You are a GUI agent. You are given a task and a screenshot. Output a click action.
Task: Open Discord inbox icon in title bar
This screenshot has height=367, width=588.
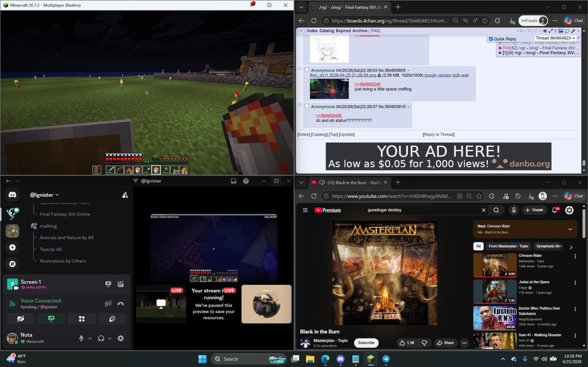point(233,181)
